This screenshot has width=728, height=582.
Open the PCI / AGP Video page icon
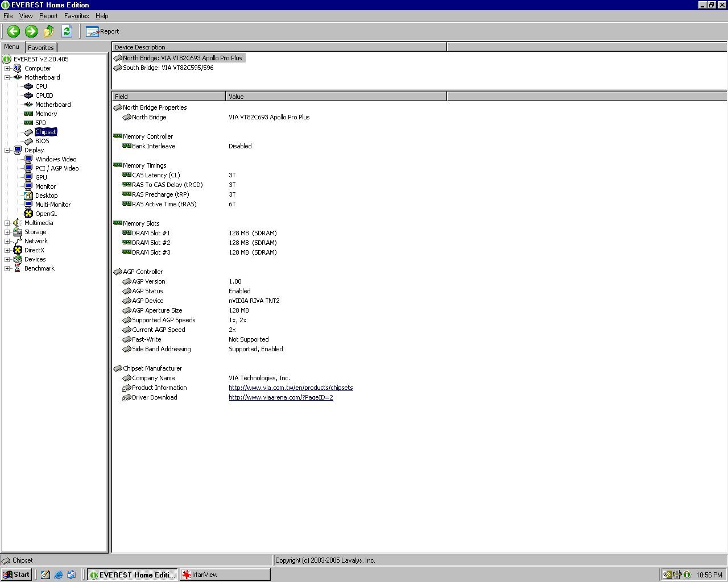coord(28,168)
